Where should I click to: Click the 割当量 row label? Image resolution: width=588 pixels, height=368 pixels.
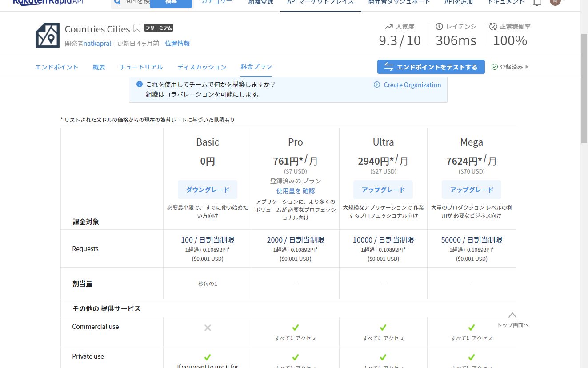[83, 283]
